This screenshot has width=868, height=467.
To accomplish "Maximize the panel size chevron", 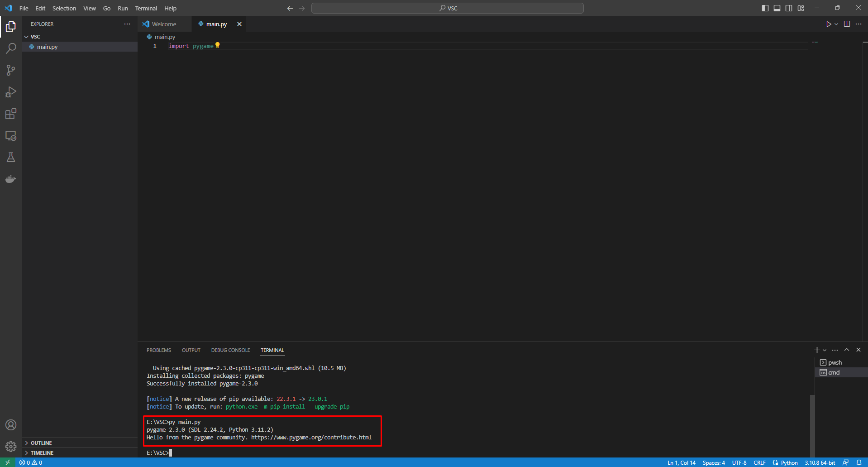I will point(847,350).
